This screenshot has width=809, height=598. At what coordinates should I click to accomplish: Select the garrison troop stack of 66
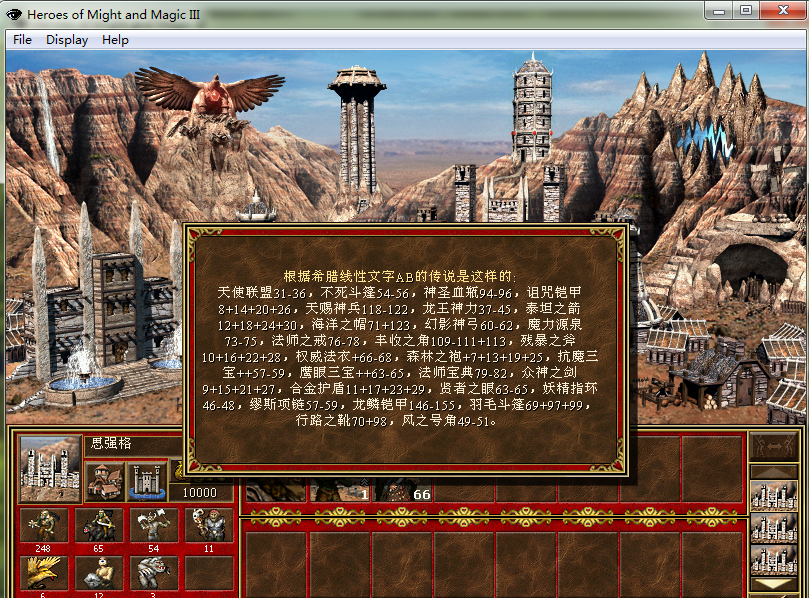point(402,489)
